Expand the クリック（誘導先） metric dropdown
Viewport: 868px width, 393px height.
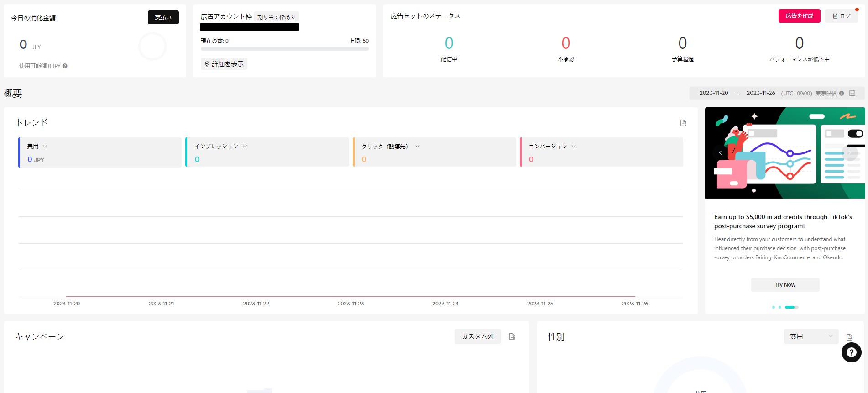point(417,147)
